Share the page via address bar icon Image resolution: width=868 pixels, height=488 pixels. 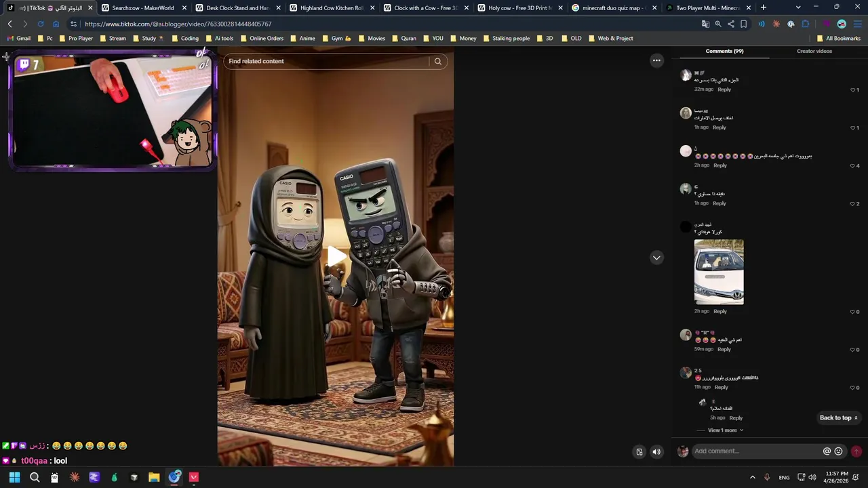(731, 24)
